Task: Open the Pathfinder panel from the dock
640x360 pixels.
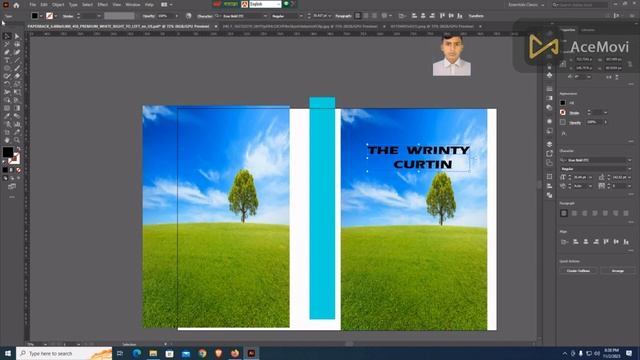Action: coord(549,195)
